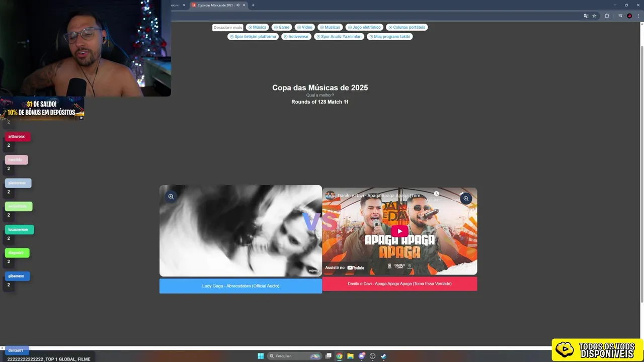Open Steam from the taskbar

tap(383, 356)
